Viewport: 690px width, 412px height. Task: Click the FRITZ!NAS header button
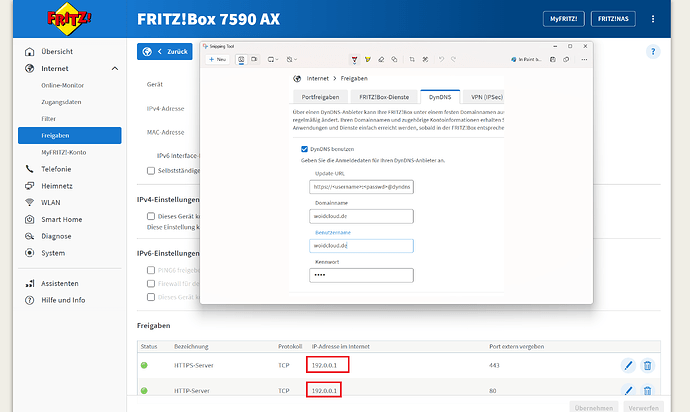pyautogui.click(x=613, y=19)
